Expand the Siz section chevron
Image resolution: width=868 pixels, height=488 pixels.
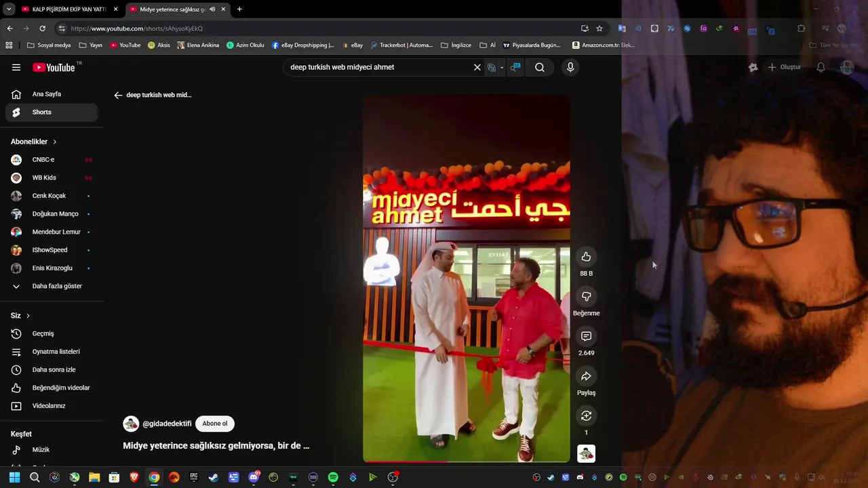tap(28, 316)
